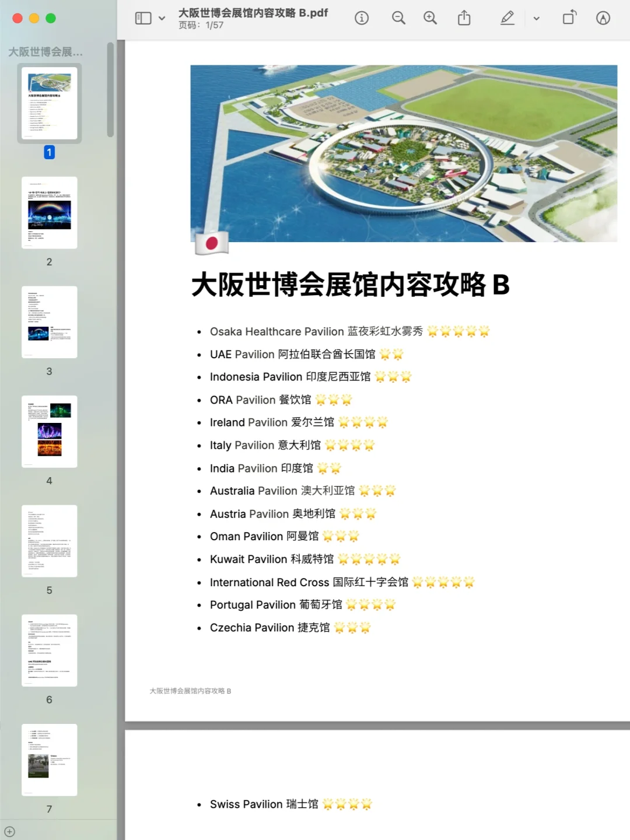Open page 6 thumbnail
The height and width of the screenshot is (840, 630).
pos(50,650)
